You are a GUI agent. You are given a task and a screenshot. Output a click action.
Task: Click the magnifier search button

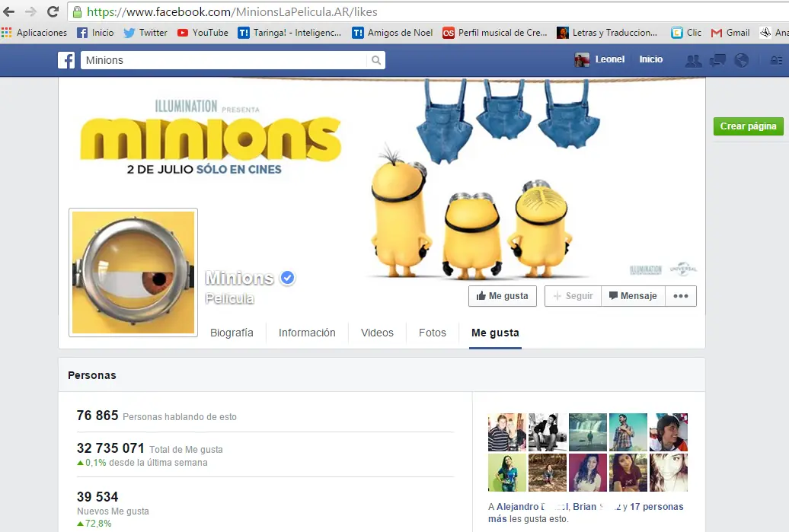376,60
